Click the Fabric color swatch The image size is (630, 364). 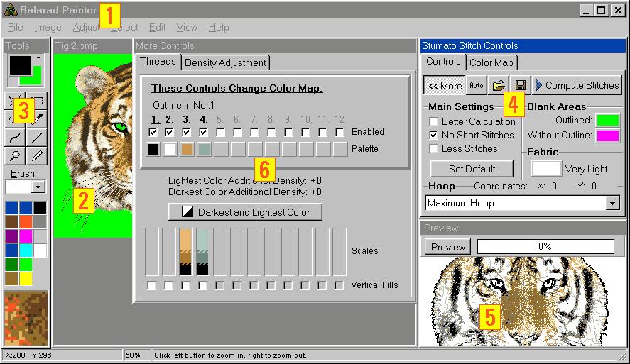click(546, 169)
